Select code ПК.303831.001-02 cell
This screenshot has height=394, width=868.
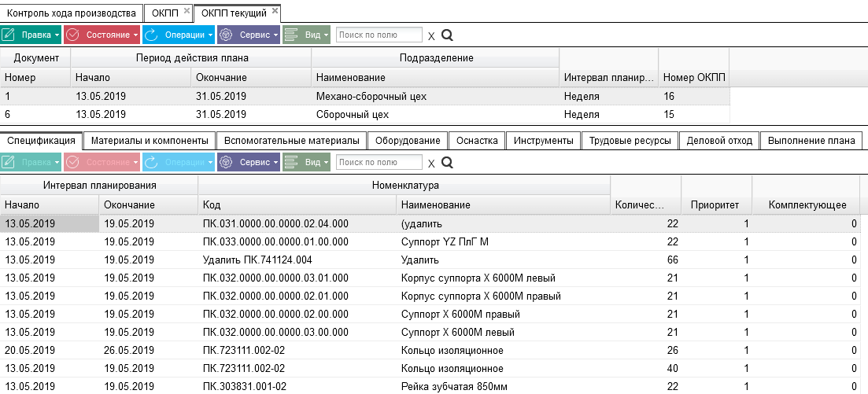[297, 386]
